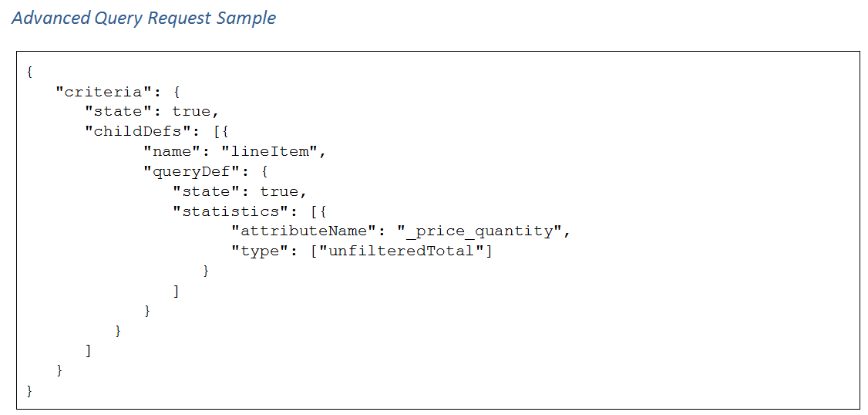Click the "statistics" key
The height and width of the screenshot is (415, 868).
226,211
